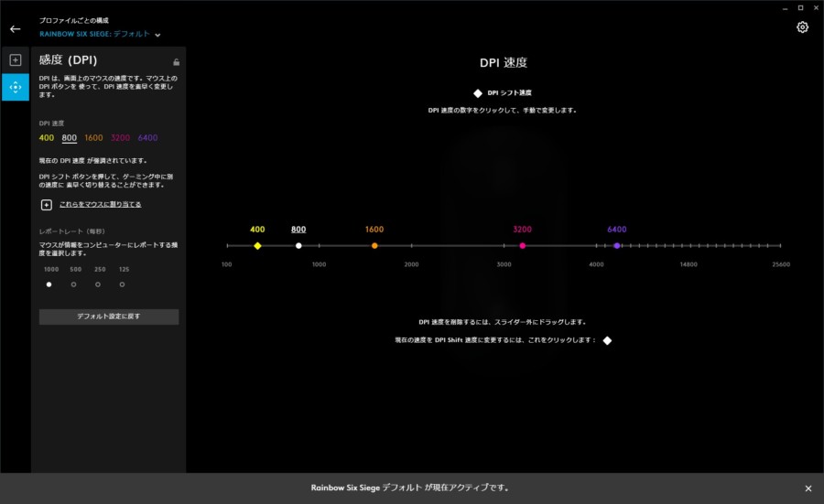The image size is (824, 504).
Task: Click the plus icon beside mouse assignment link
Action: coord(46,205)
